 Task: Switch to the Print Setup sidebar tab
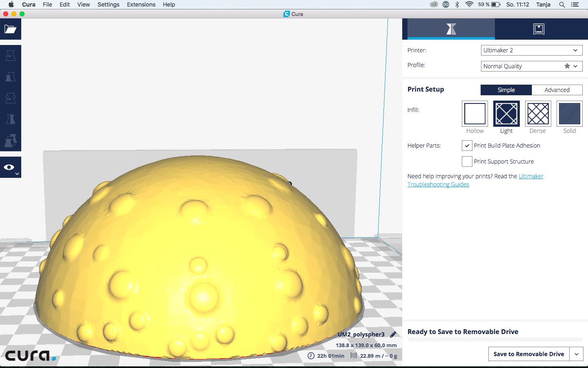coord(451,29)
